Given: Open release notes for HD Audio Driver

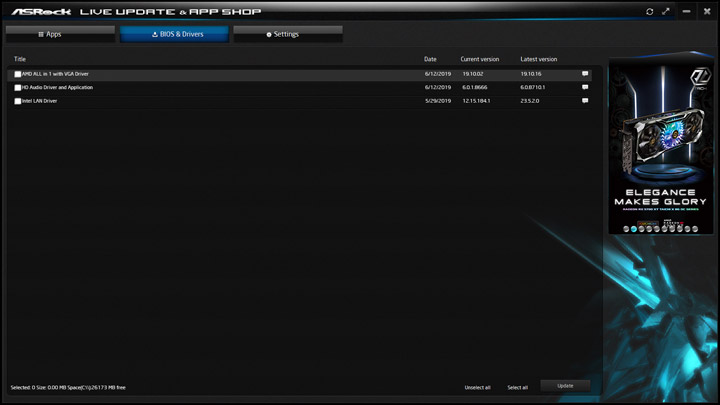Looking at the screenshot, I should 585,87.
